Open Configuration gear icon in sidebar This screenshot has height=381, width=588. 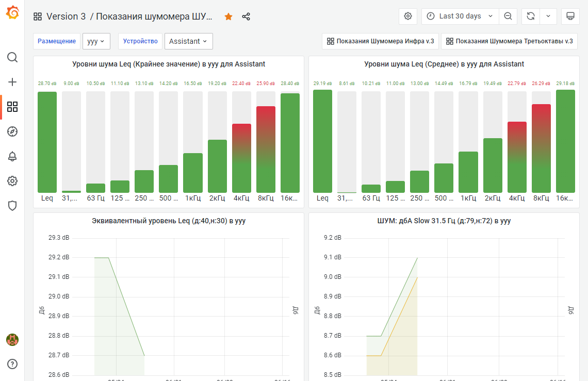click(12, 181)
